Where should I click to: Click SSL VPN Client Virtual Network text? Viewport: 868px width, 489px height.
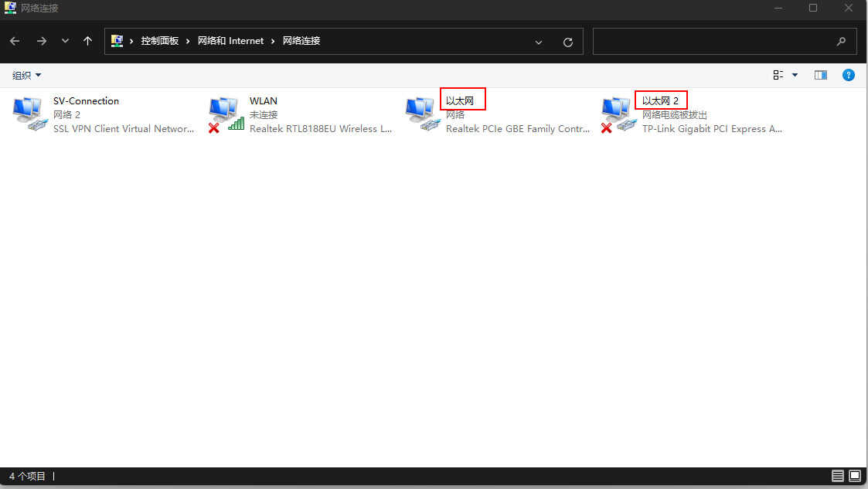[x=124, y=128]
